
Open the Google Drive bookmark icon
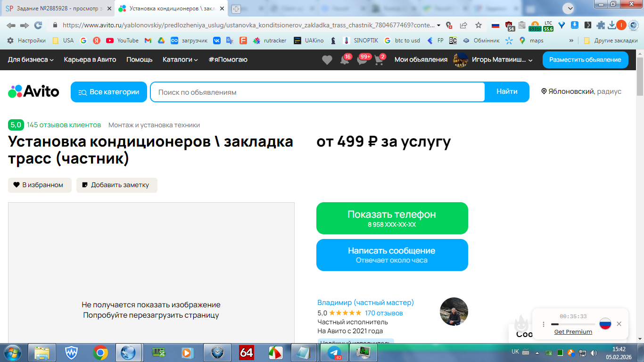(x=161, y=41)
